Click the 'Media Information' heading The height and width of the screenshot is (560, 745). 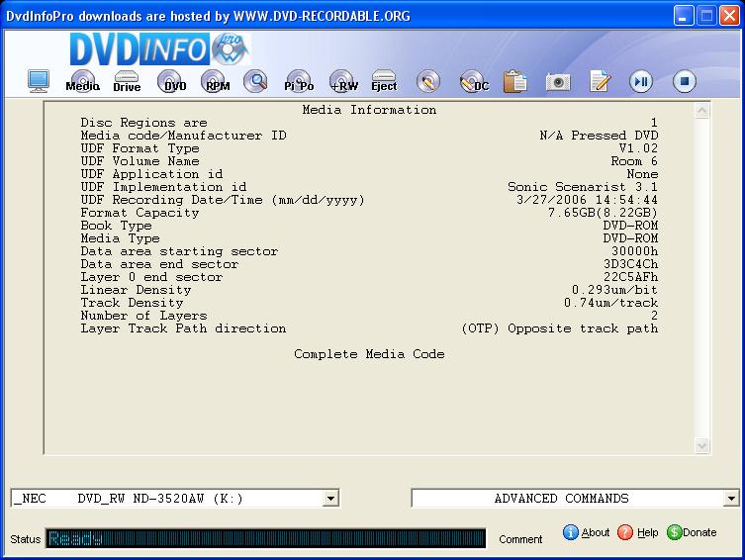tap(369, 110)
